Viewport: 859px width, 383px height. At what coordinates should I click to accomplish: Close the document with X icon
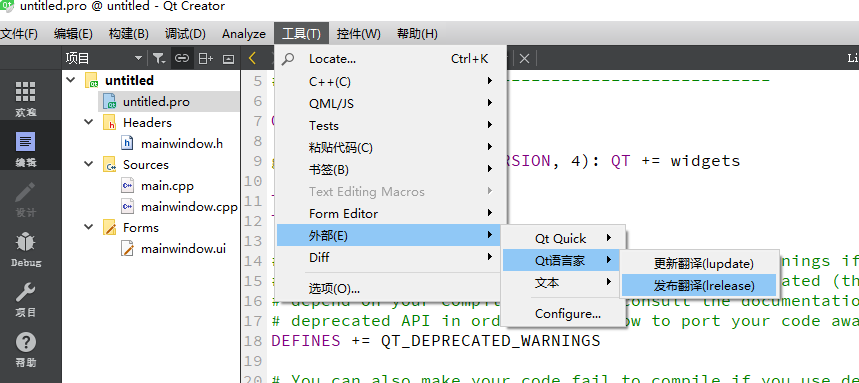[x=524, y=59]
